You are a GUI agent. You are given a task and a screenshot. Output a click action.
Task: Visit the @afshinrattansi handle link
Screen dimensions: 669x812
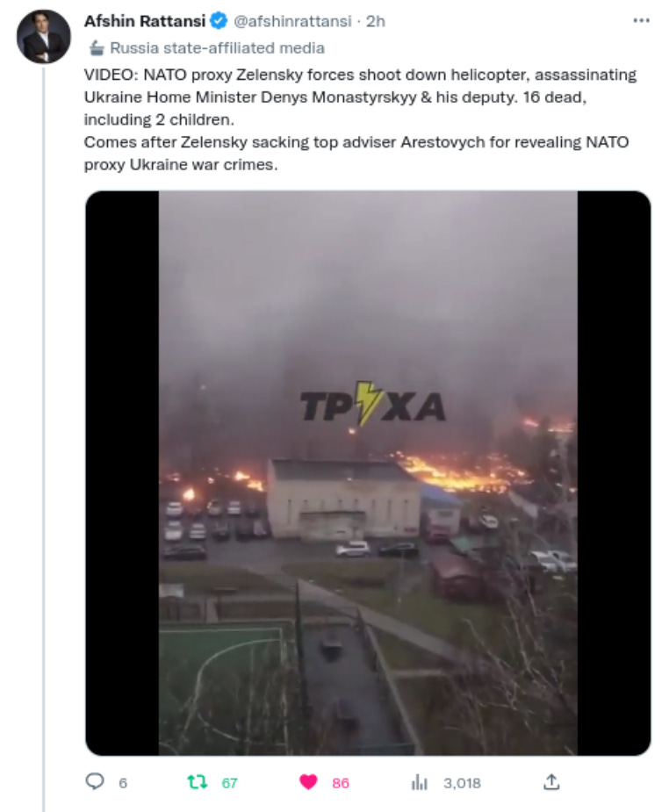292,21
